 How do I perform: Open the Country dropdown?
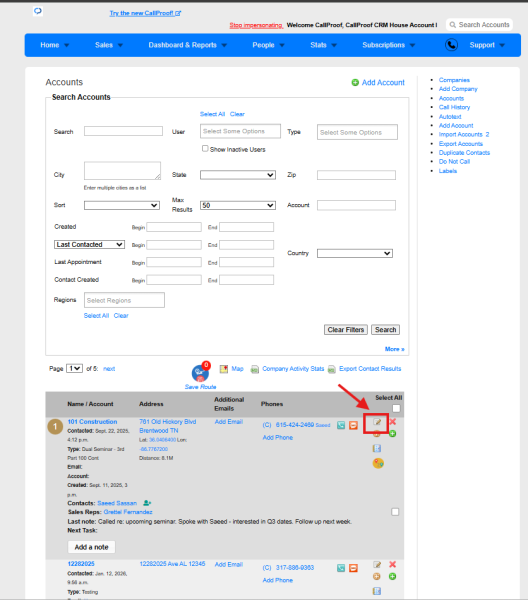coord(355,253)
